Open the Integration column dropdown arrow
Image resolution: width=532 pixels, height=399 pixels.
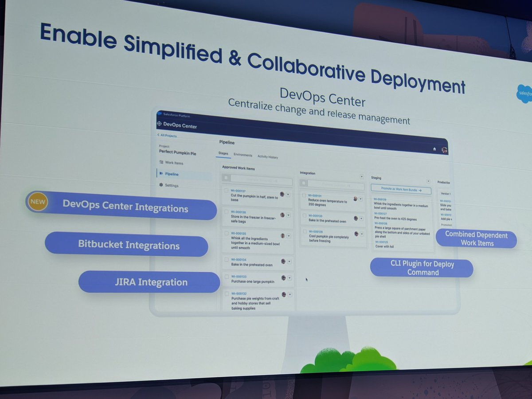(x=362, y=176)
